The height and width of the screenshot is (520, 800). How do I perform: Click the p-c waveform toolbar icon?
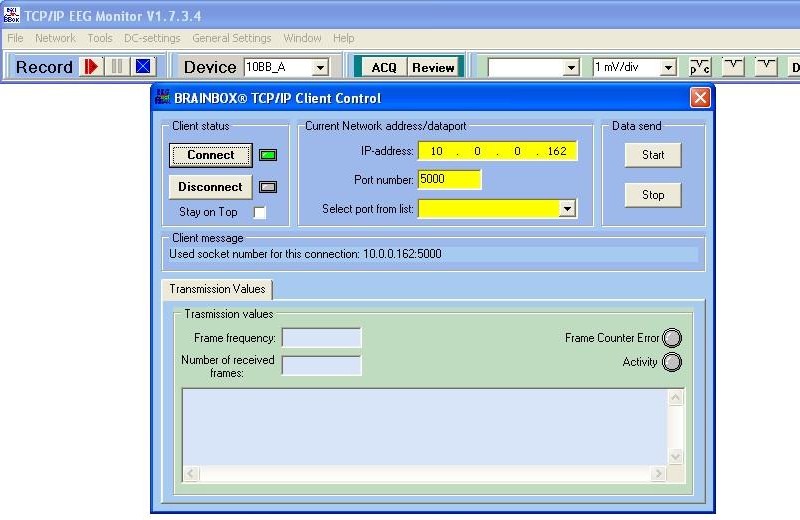[699, 67]
